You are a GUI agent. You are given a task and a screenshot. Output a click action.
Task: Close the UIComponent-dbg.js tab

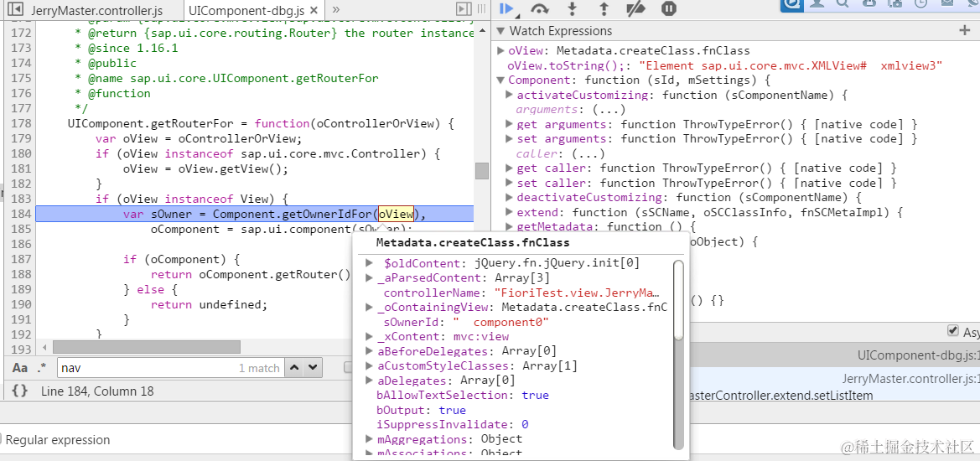point(314,11)
